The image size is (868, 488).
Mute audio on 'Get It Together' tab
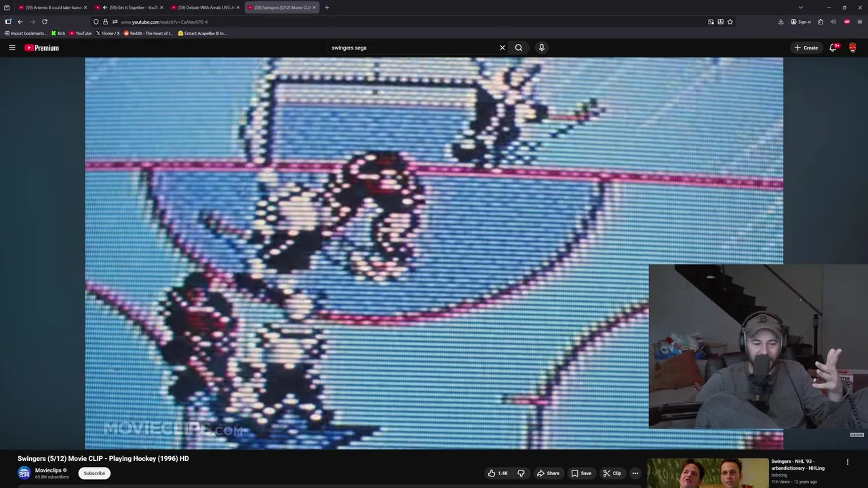105,7
